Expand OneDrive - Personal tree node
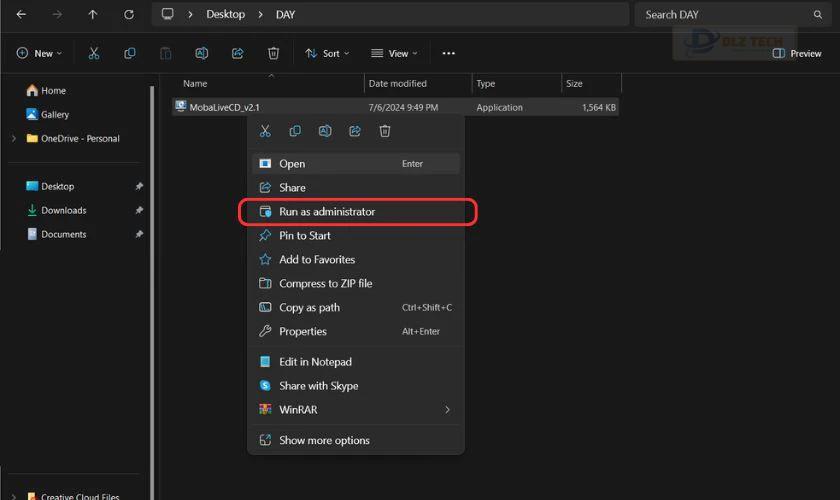Screen dimensions: 840x500 (14, 138)
